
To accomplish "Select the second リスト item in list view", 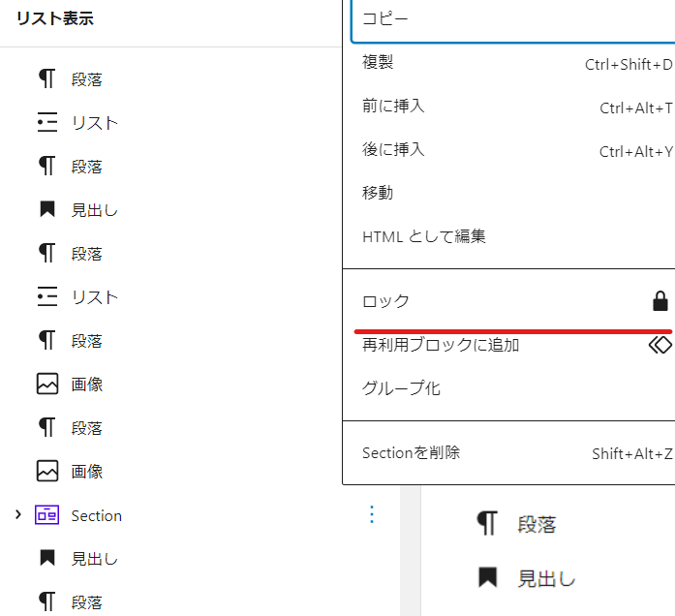I will coord(94,297).
